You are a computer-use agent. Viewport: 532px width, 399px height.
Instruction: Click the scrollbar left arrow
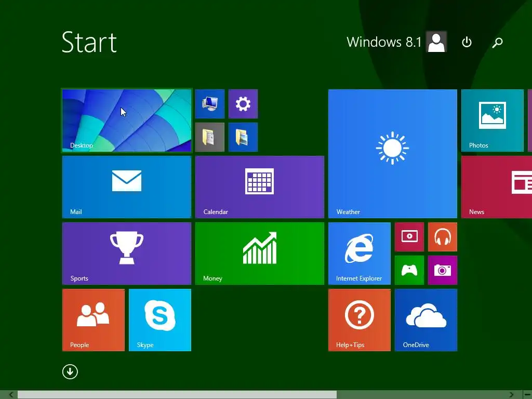tap(11, 395)
